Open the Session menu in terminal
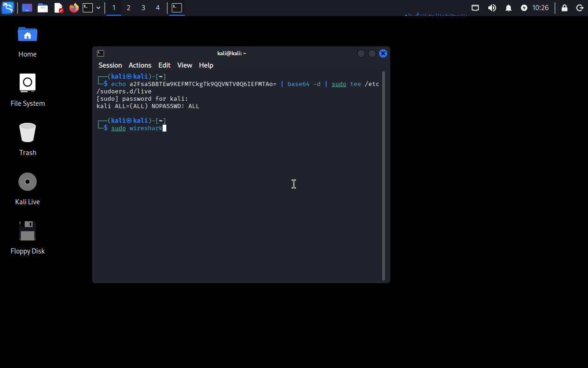Image resolution: width=588 pixels, height=368 pixels. [110, 65]
